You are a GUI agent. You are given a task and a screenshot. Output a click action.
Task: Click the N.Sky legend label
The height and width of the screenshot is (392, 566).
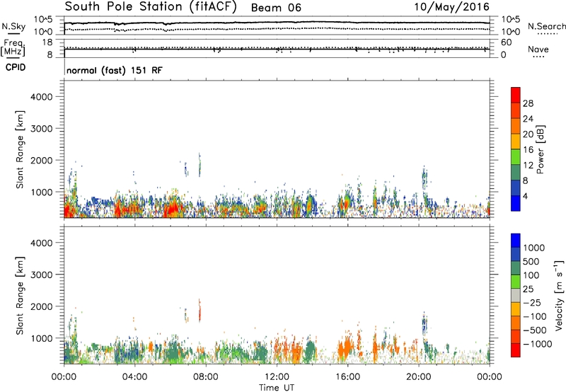13,26
